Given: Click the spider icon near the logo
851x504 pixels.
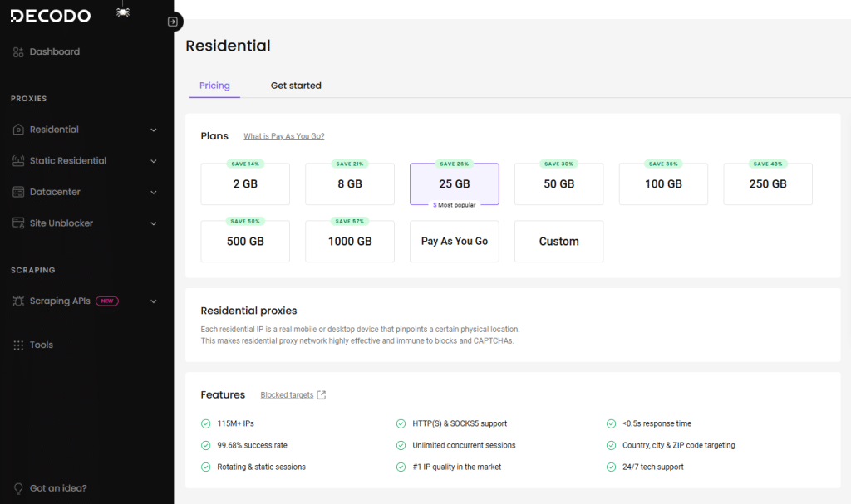Looking at the screenshot, I should point(123,12).
